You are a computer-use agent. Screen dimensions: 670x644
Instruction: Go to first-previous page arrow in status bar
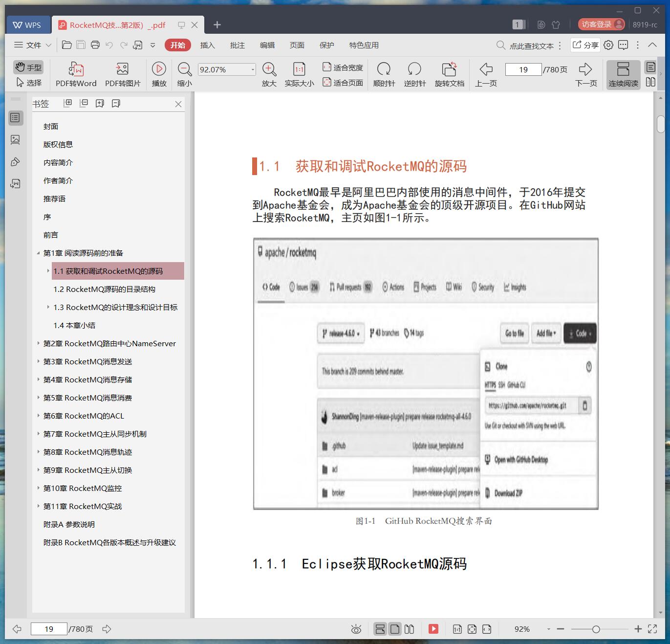pyautogui.click(x=17, y=629)
